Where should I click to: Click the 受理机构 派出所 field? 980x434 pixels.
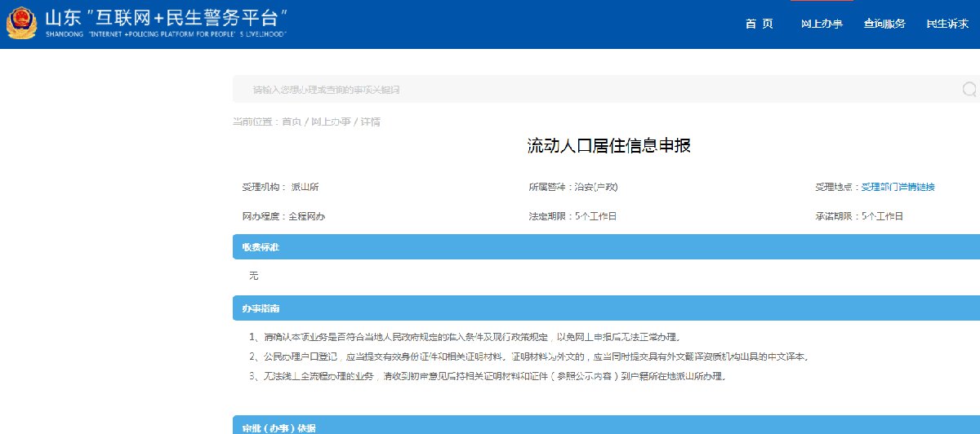[280, 187]
